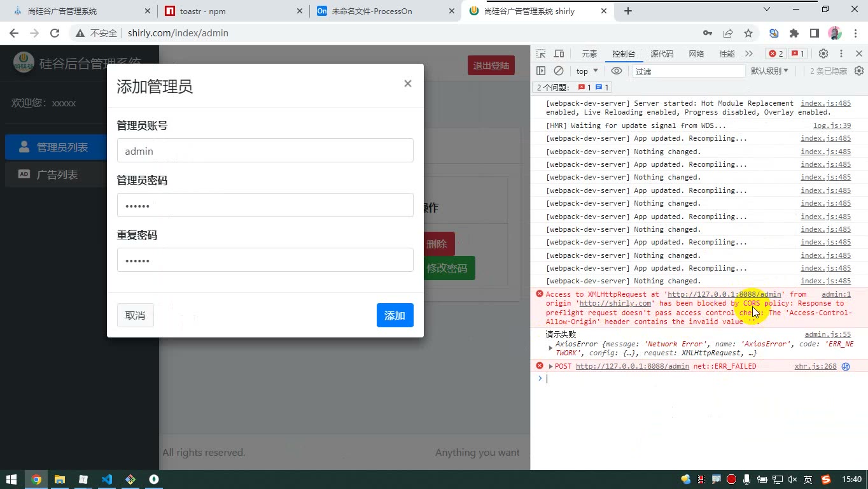Toggle the live expression eye icon
This screenshot has height=489, width=868.
tap(616, 71)
